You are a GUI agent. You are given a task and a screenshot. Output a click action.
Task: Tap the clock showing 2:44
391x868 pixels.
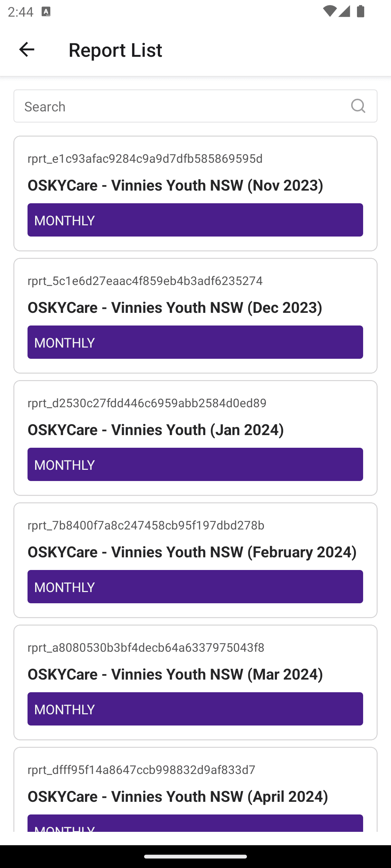(21, 11)
